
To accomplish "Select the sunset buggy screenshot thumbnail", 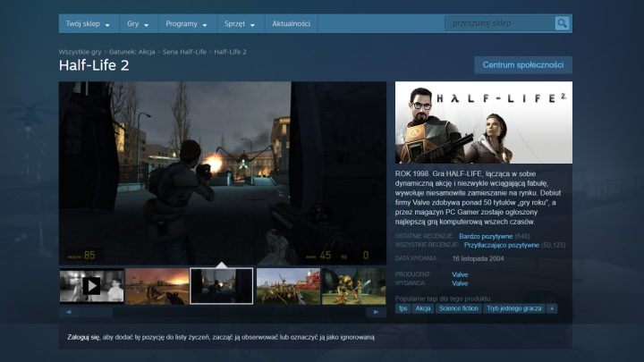I will [x=157, y=286].
